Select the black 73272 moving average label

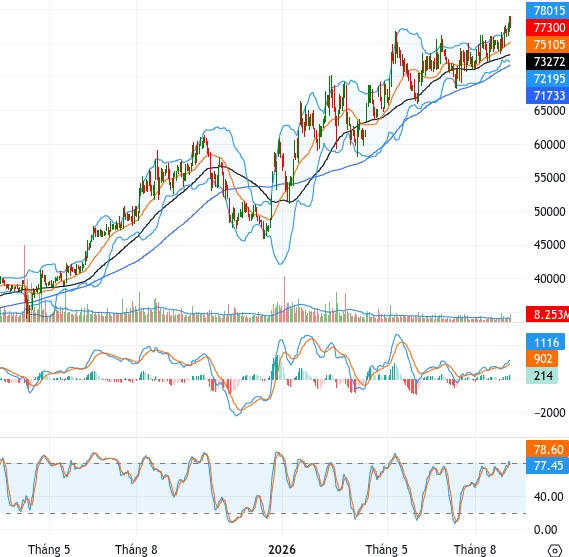[x=548, y=62]
